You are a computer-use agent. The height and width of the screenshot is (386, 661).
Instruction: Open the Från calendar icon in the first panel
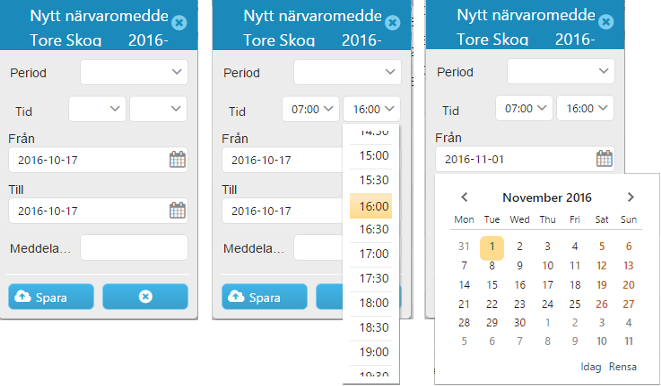pos(177,160)
